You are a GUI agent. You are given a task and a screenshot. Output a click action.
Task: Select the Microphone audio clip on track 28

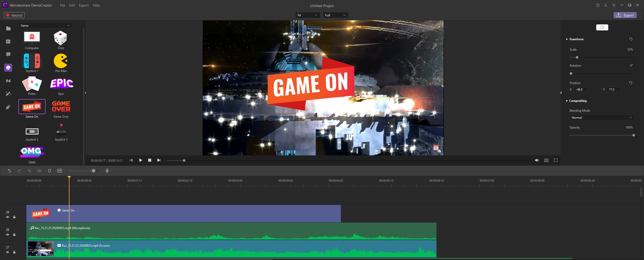231,231
